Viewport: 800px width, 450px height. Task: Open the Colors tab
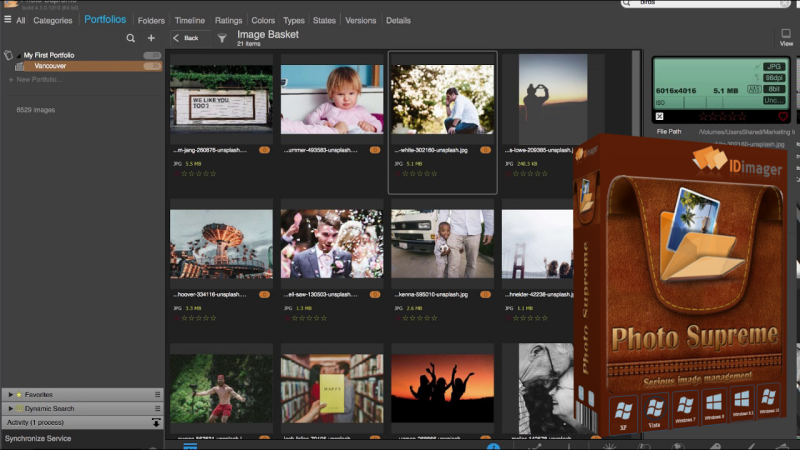coord(263,21)
